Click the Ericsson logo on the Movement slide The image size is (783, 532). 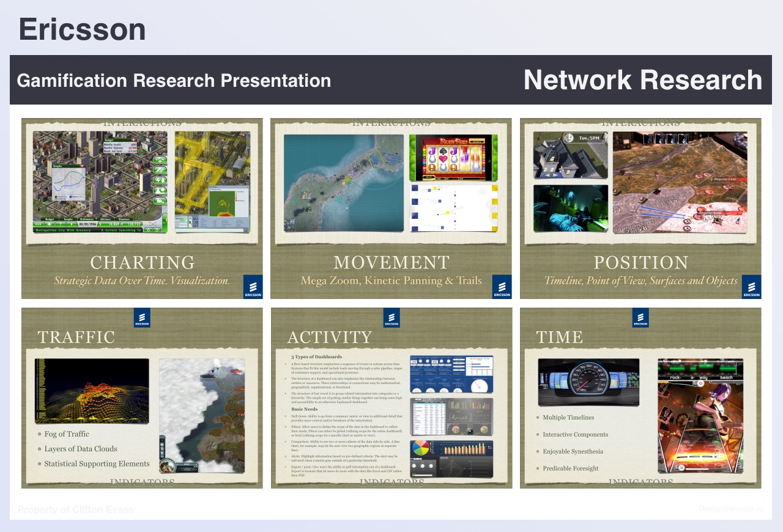coord(502,286)
